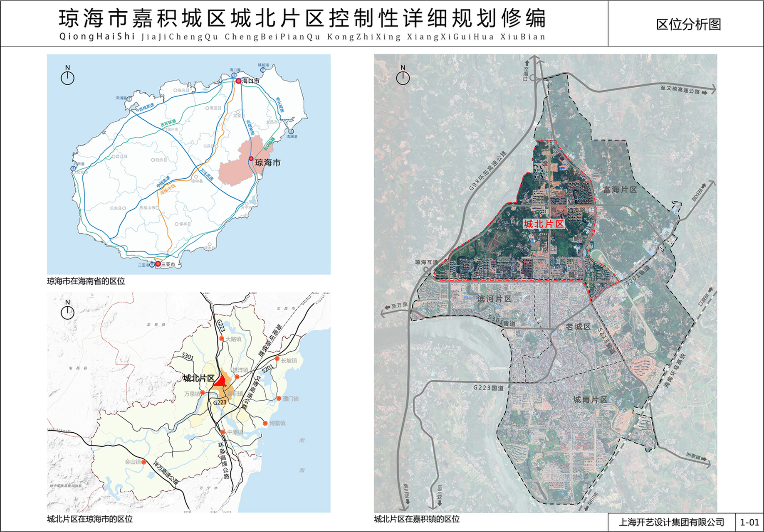Click the 琼海市 label on the Hainan map
This screenshot has width=764, height=532.
(x=268, y=163)
